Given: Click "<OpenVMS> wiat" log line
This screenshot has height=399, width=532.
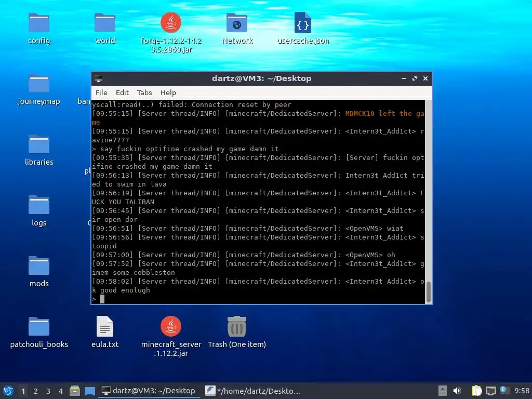Looking at the screenshot, I should pos(248,229).
